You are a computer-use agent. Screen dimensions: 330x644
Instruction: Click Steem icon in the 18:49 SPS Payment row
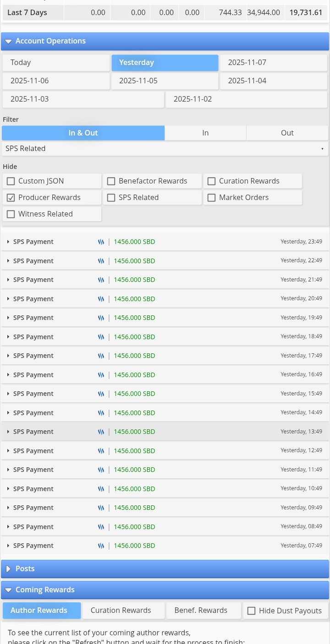[101, 337]
